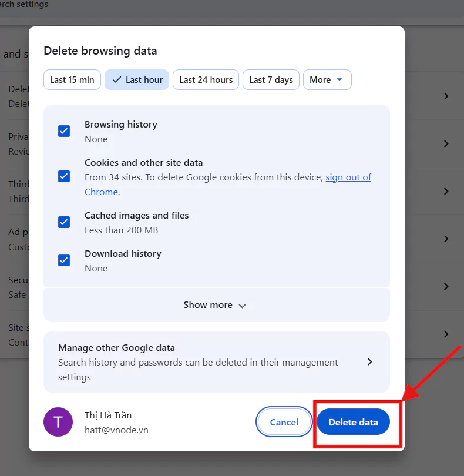Choose the Last 7 days time range
Screen dimensions: 464x476
pyautogui.click(x=271, y=80)
